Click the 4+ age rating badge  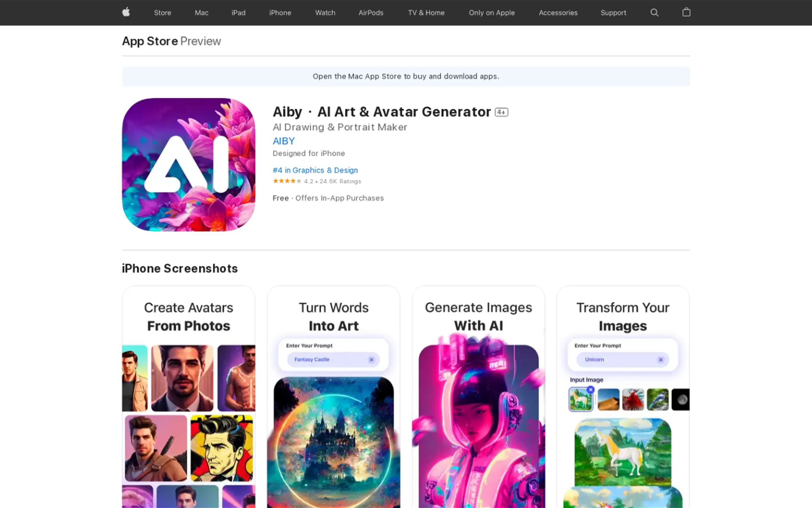[x=502, y=112]
